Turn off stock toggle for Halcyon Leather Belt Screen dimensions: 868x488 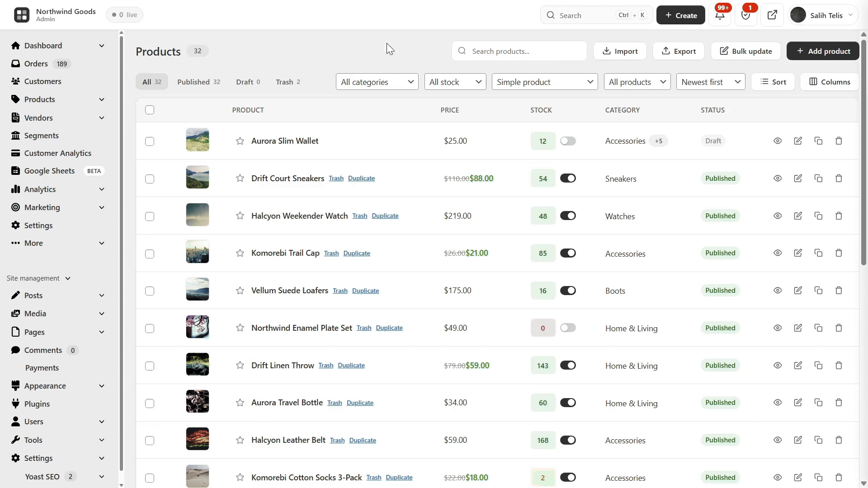(x=568, y=440)
